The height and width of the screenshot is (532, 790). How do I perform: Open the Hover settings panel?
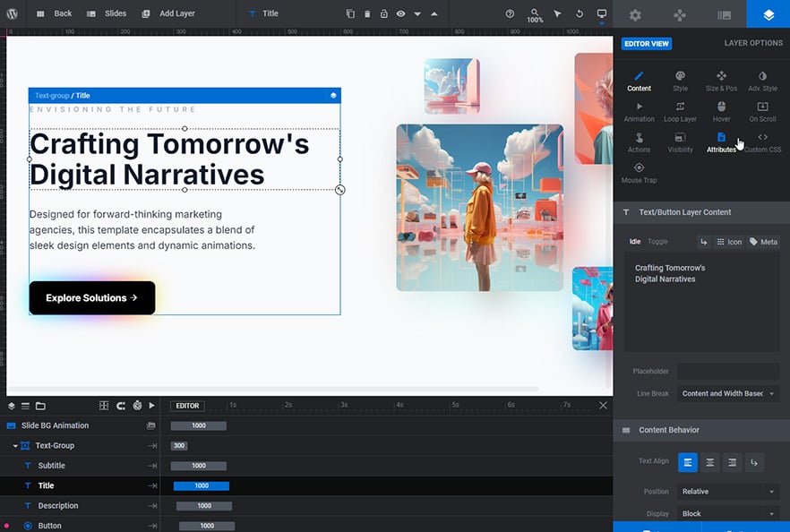pyautogui.click(x=721, y=112)
